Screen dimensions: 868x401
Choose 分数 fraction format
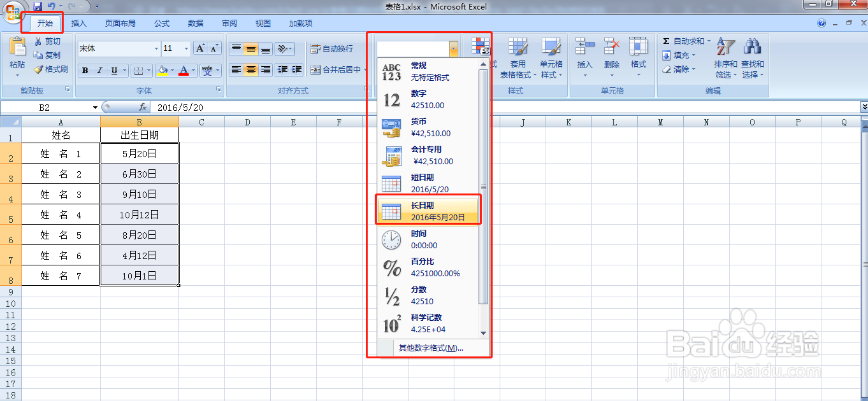coord(428,295)
